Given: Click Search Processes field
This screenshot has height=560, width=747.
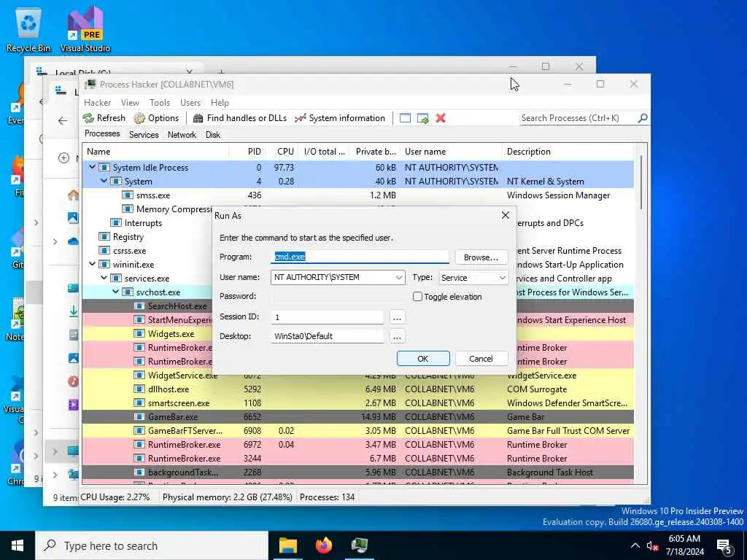Looking at the screenshot, I should click(578, 118).
